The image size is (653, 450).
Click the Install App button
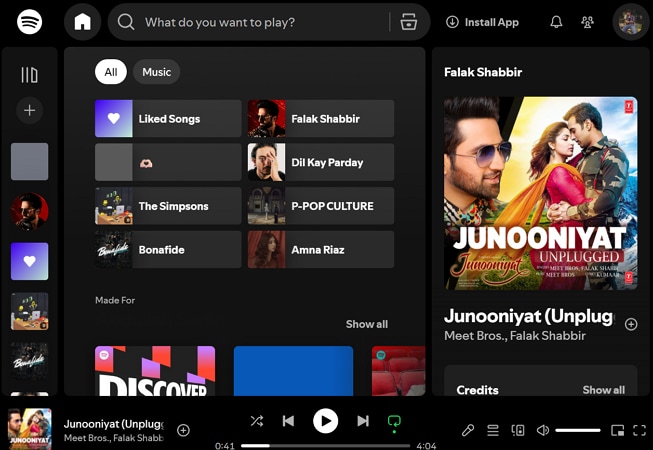pos(482,22)
